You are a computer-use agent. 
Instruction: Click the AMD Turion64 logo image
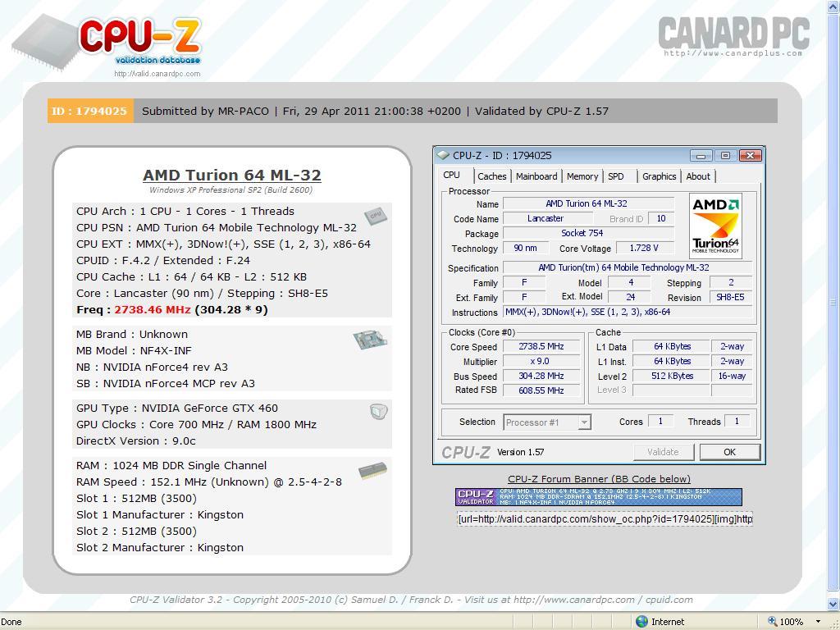[715, 226]
